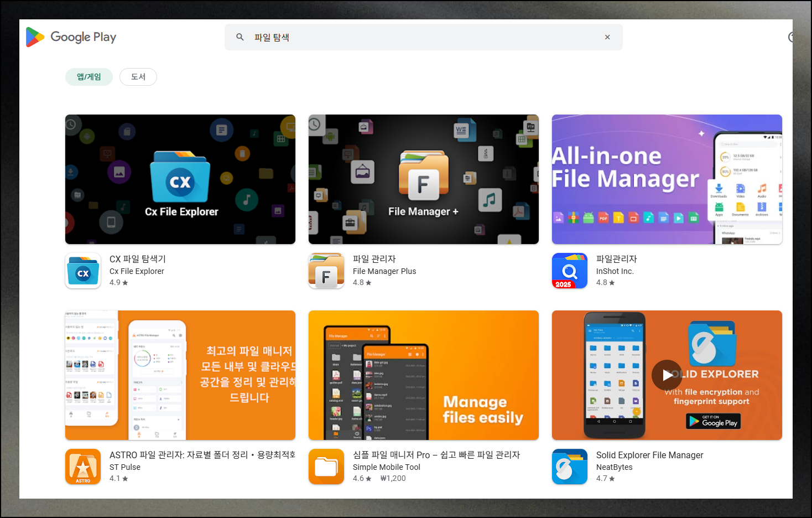
Task: Focus the search box containing 파일 탐색
Action: pos(424,37)
